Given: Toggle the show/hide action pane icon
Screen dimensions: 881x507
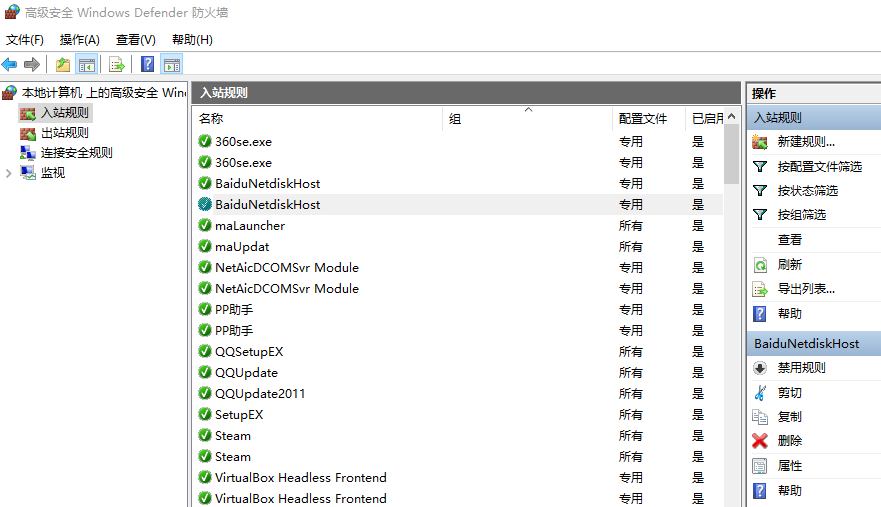Looking at the screenshot, I should pos(172,65).
